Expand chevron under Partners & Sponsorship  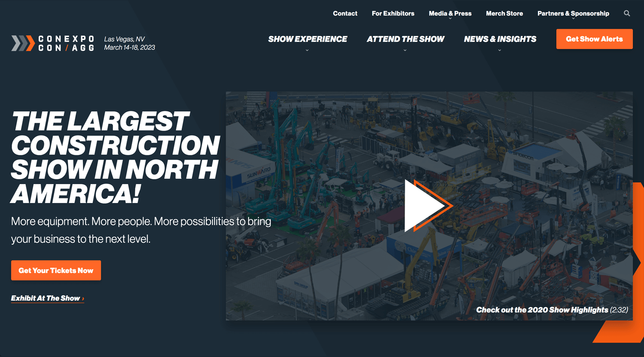click(x=573, y=18)
